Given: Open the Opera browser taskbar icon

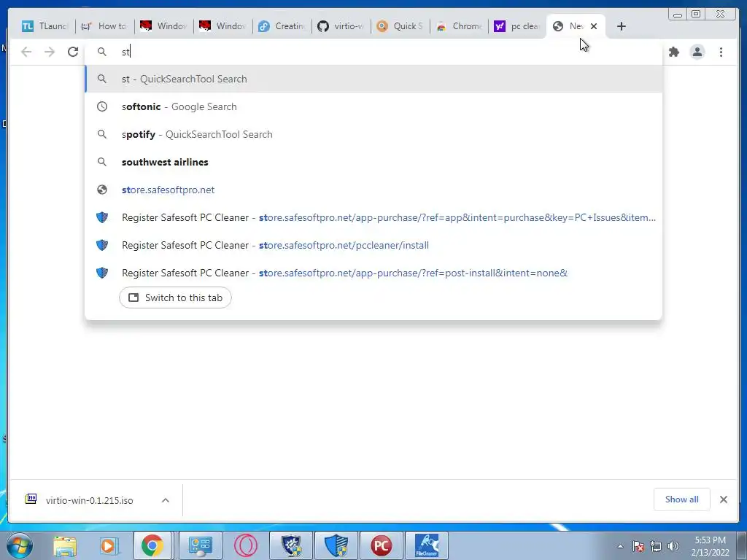Looking at the screenshot, I should click(246, 545).
